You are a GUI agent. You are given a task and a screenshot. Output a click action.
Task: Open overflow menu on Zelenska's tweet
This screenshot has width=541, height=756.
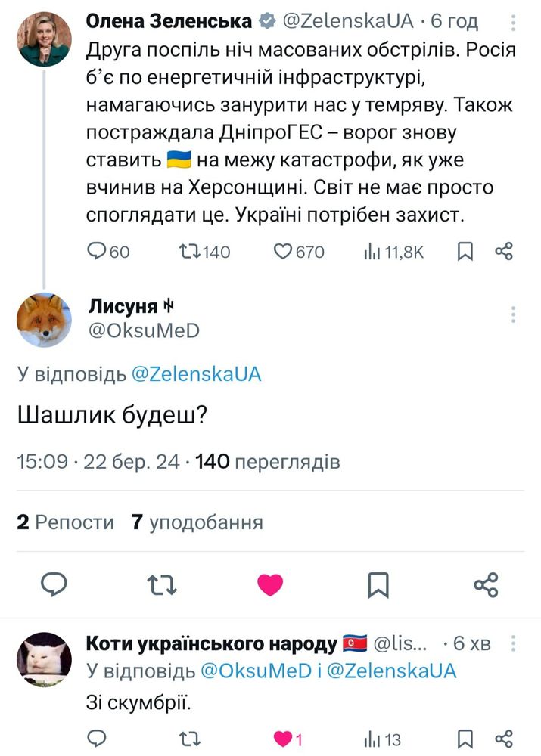(514, 21)
